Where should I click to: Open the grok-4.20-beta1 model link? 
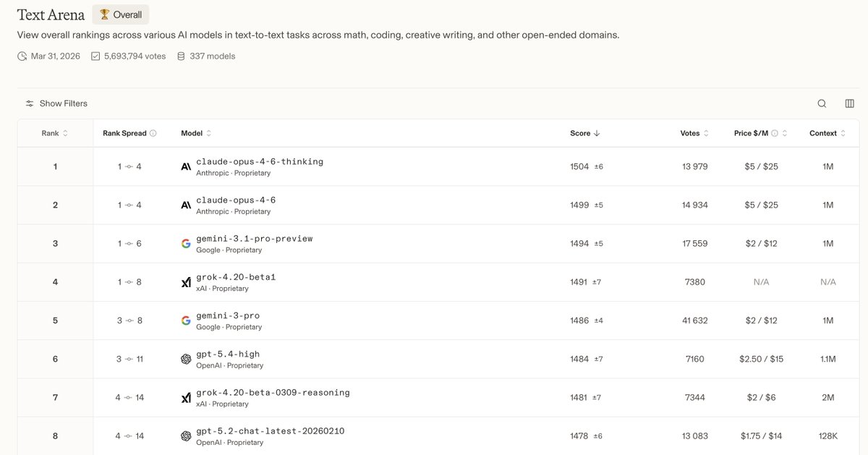(x=236, y=277)
